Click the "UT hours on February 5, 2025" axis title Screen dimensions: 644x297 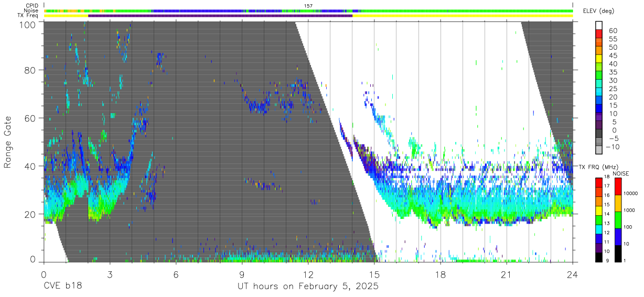(308, 287)
